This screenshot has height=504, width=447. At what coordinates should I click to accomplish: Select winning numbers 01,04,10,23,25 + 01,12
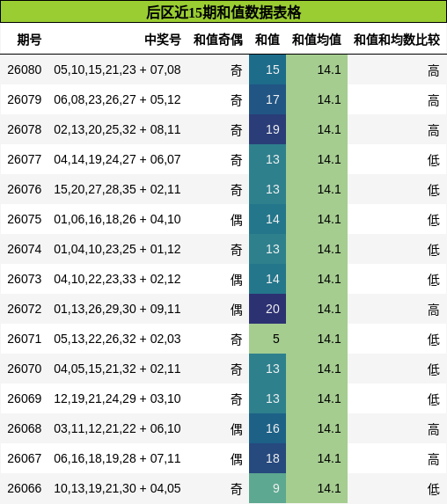(x=117, y=249)
